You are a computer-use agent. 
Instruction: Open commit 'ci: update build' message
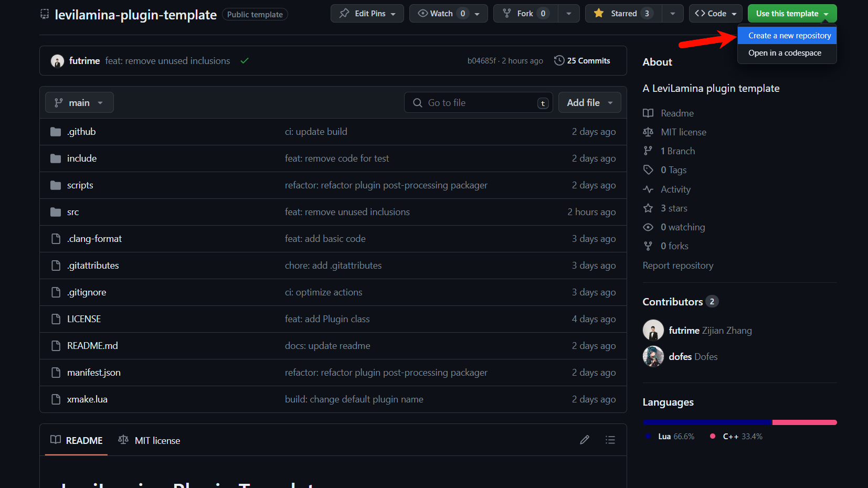(316, 132)
